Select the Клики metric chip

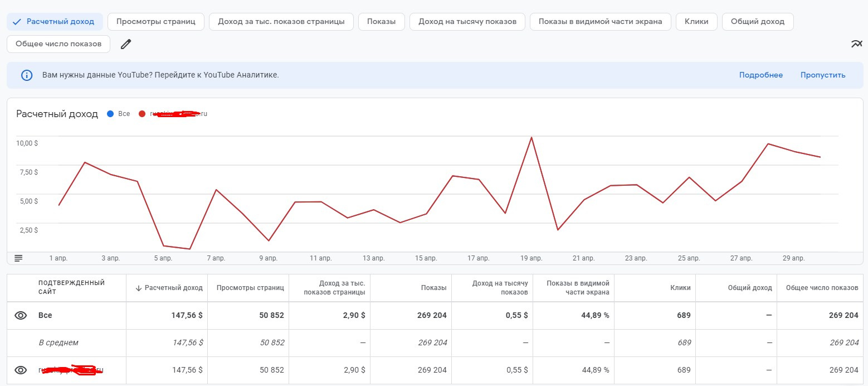696,22
